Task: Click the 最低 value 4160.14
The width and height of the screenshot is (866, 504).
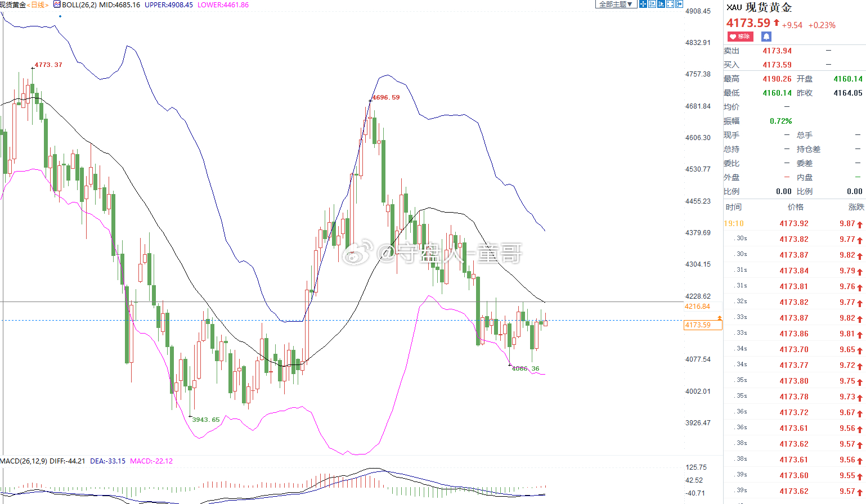Action: [777, 93]
